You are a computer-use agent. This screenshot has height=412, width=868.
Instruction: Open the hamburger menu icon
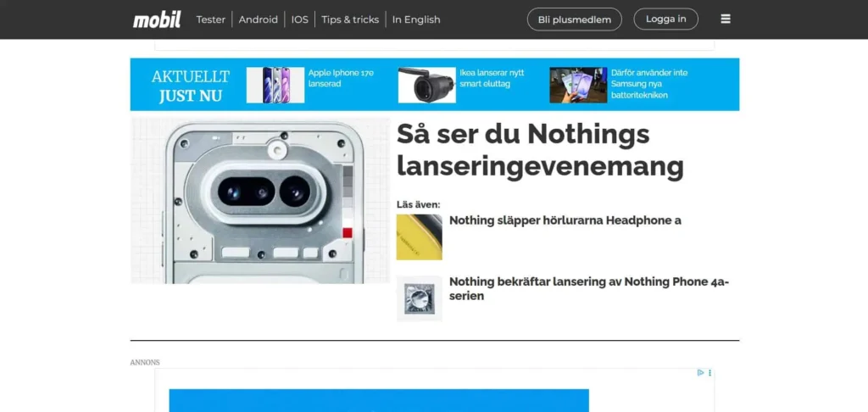725,19
